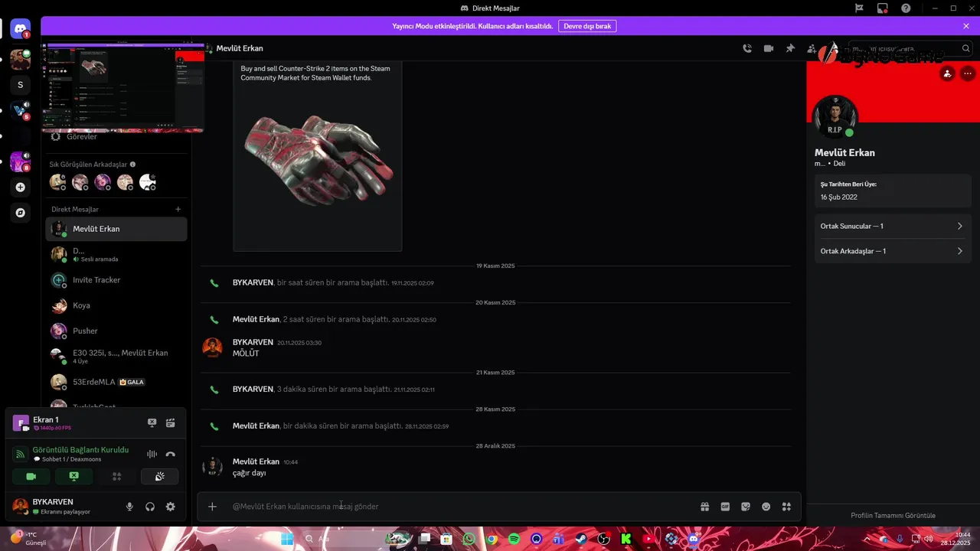Open the stream recording icon in title bar
980x551 pixels.
click(883, 8)
